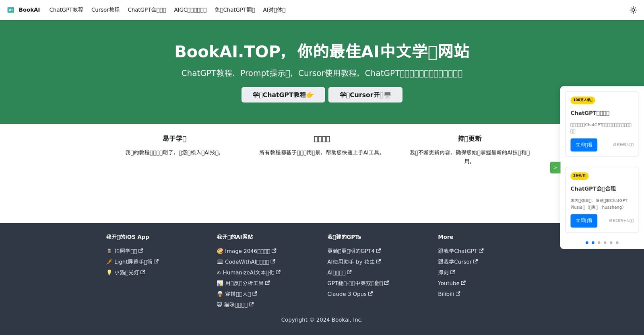Click the Cursor hero button with computer icon

tap(365, 95)
